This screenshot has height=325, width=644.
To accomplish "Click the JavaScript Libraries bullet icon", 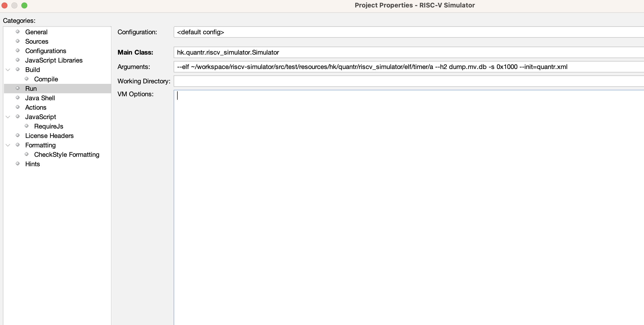I will click(18, 60).
